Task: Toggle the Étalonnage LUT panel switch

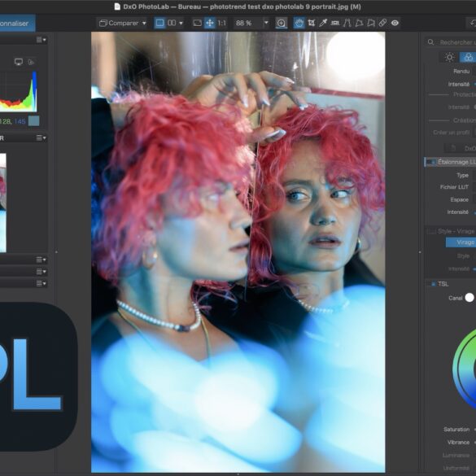Action: (430, 162)
